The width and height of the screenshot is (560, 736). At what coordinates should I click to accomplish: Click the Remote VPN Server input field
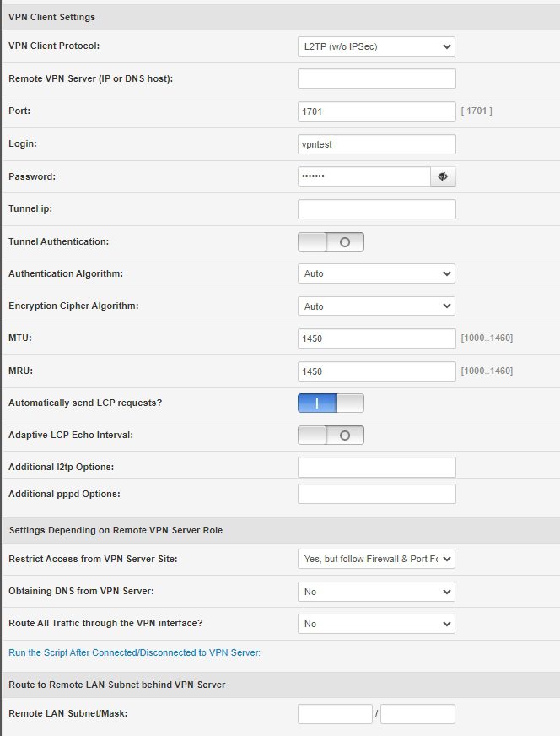tap(376, 79)
